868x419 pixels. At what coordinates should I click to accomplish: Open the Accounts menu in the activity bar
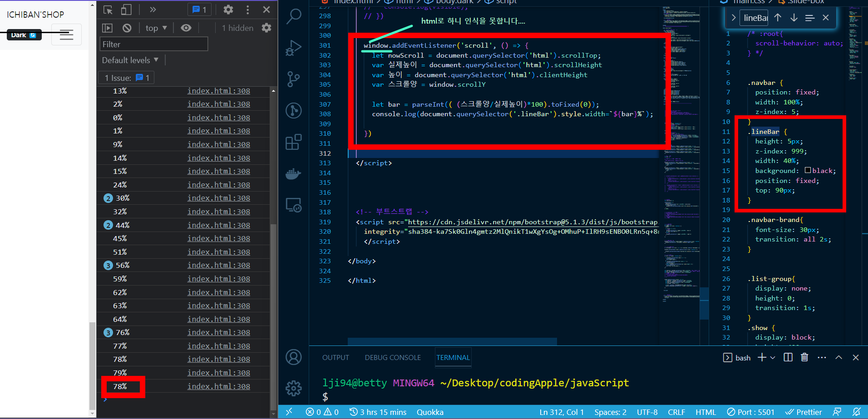[294, 357]
